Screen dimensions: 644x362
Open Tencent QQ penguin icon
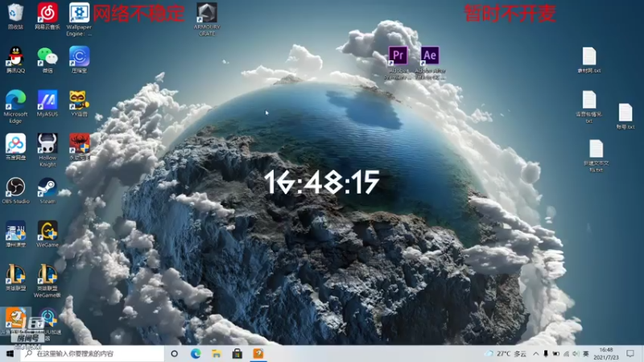click(15, 60)
